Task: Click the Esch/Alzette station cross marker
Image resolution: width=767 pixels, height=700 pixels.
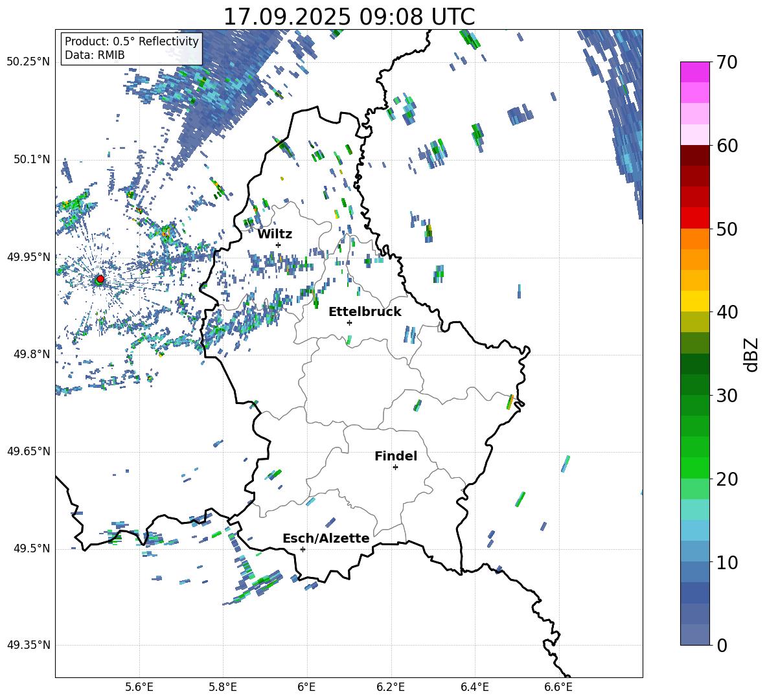Action: [x=303, y=549]
